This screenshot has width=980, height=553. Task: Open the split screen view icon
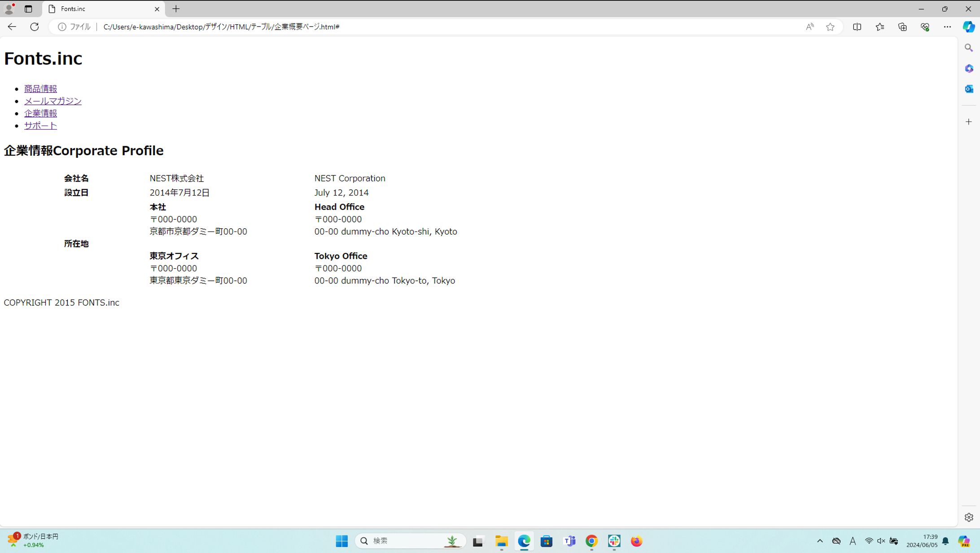(857, 27)
